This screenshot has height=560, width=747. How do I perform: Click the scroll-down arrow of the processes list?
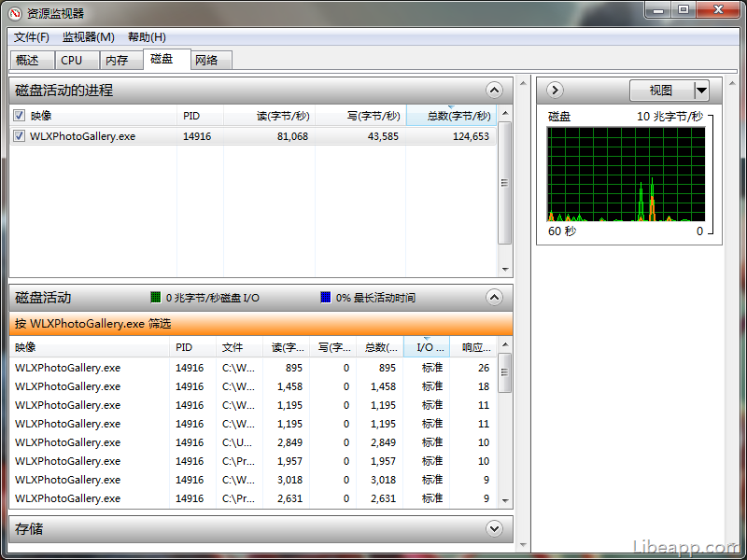point(505,270)
